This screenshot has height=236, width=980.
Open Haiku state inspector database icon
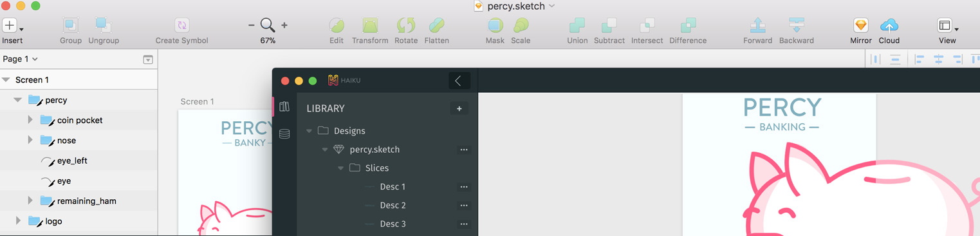pos(284,134)
